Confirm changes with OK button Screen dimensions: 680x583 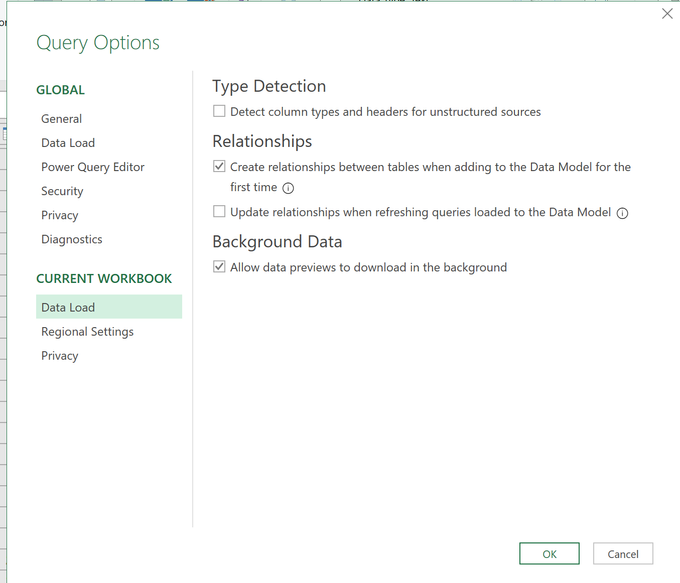click(549, 554)
